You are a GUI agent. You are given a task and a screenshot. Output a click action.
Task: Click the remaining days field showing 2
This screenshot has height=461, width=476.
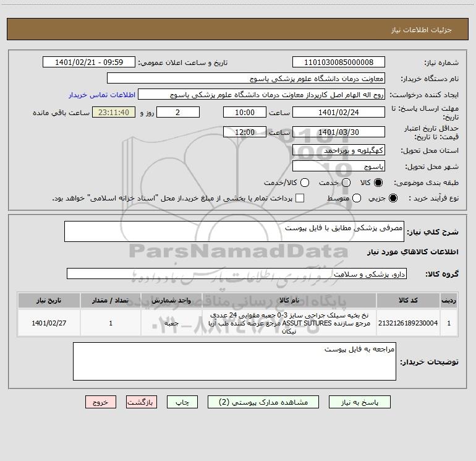(178, 112)
